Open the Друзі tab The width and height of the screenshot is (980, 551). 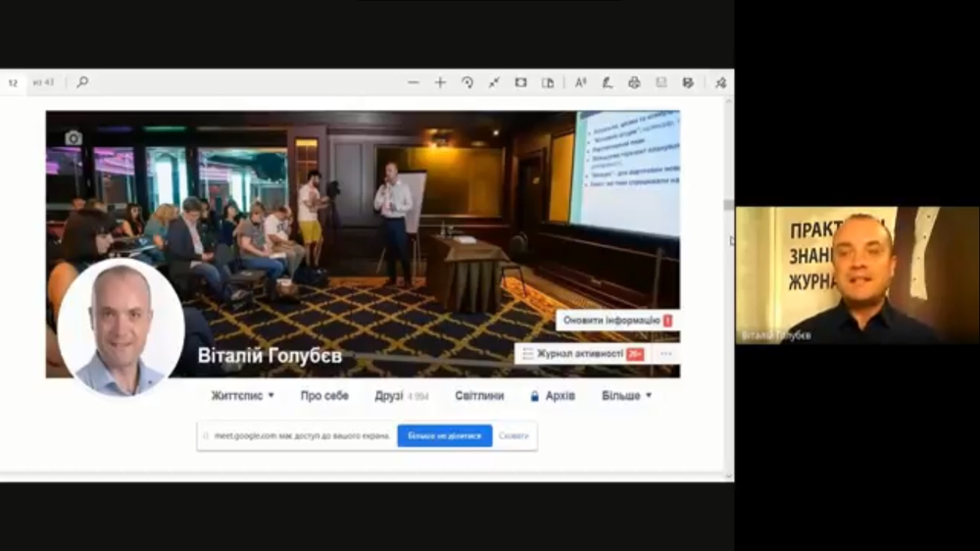(x=389, y=396)
